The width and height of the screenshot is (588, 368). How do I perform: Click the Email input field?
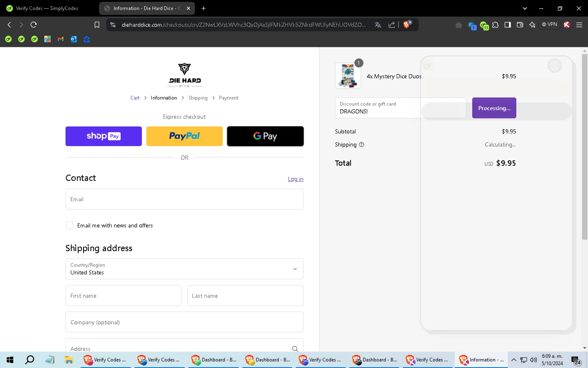point(184,199)
